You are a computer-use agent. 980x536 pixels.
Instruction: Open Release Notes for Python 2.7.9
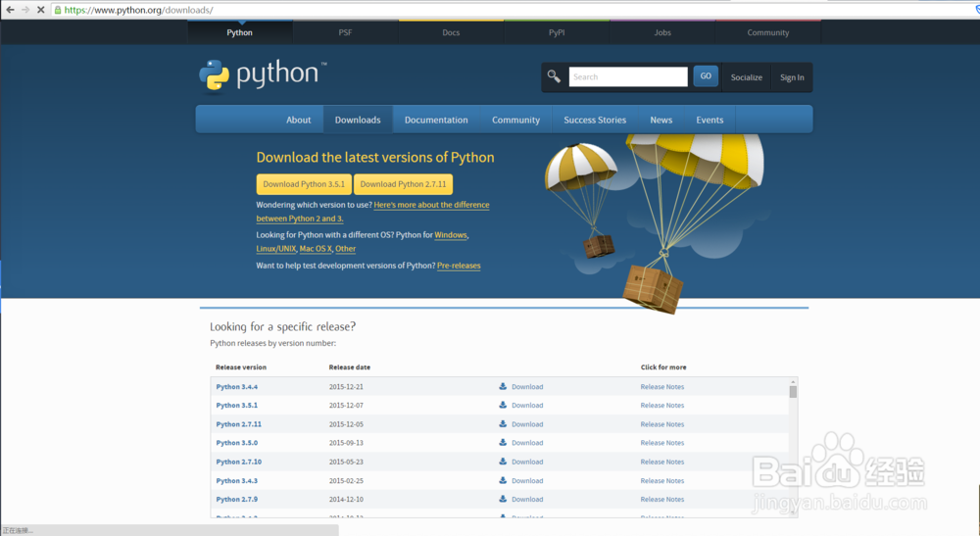click(x=661, y=499)
